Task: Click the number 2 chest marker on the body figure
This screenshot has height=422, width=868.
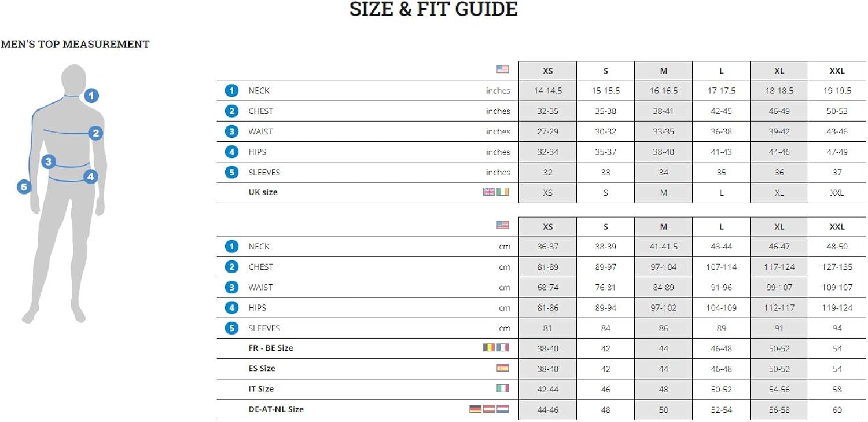Action: tap(95, 133)
